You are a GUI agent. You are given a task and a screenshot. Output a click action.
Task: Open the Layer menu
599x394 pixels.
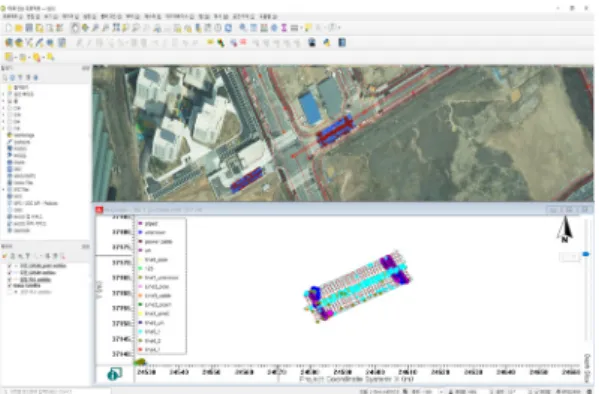(x=71, y=16)
